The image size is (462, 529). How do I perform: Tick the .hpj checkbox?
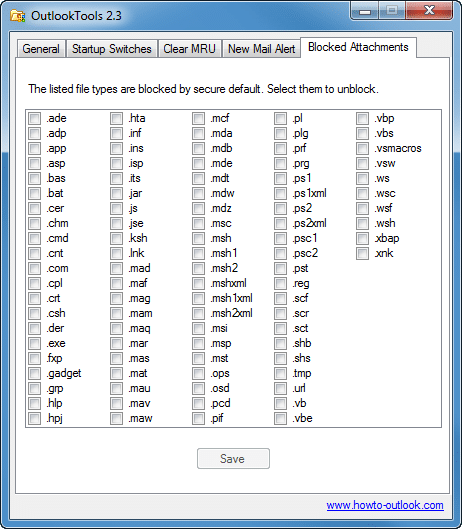point(34,418)
